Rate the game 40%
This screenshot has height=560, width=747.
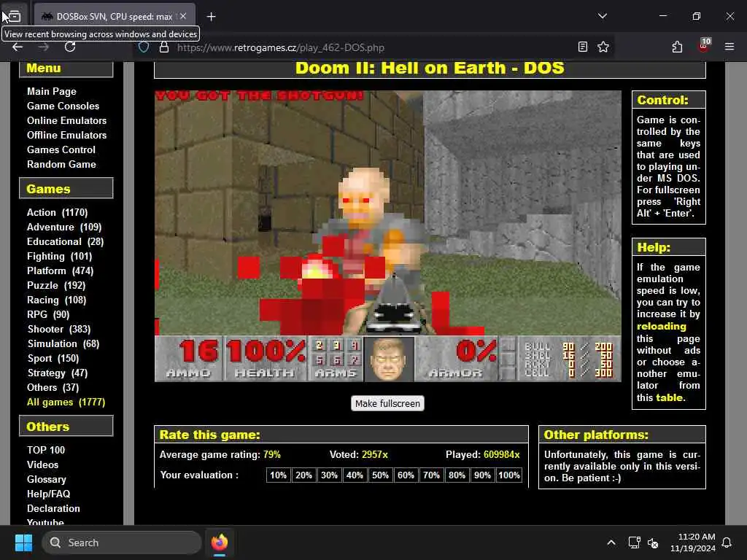[355, 475]
